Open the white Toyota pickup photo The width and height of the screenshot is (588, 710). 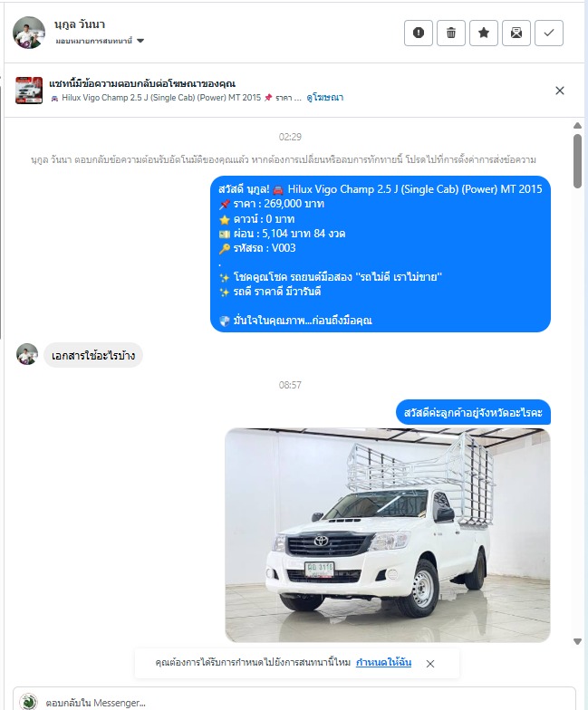click(x=388, y=534)
